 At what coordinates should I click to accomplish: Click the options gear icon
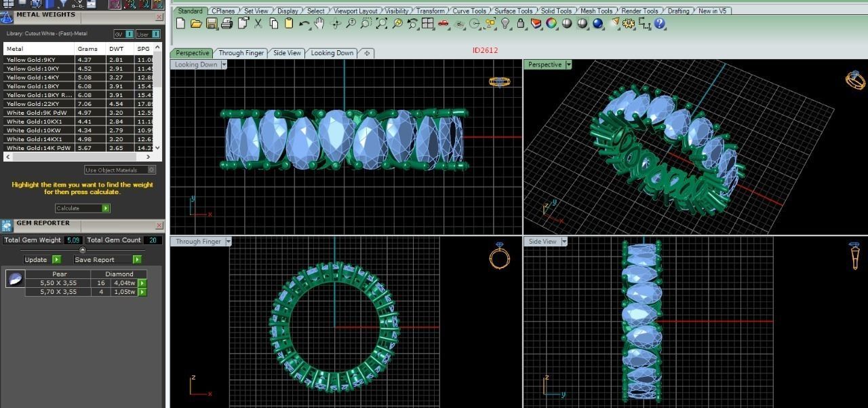629,24
